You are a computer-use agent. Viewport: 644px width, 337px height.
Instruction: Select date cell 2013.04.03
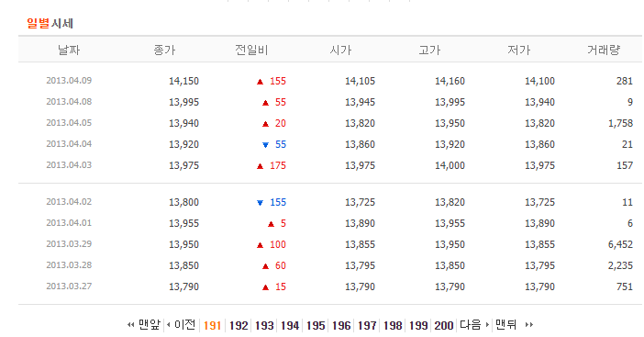(69, 164)
